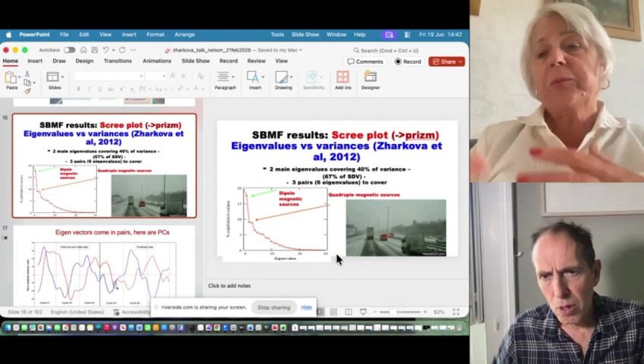Open the Add-ins icon
The image size is (644, 364).
click(x=342, y=77)
